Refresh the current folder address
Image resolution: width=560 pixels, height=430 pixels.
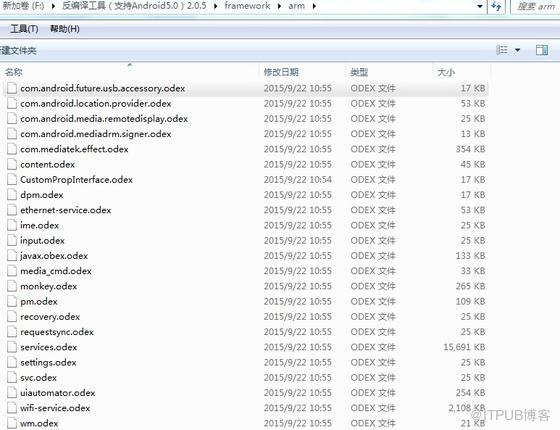point(496,6)
